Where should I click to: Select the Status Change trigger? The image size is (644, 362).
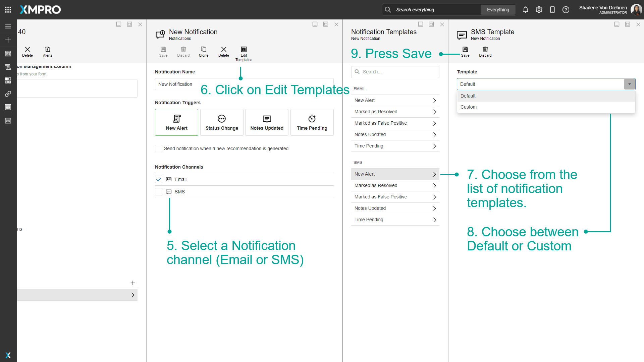[x=222, y=122]
